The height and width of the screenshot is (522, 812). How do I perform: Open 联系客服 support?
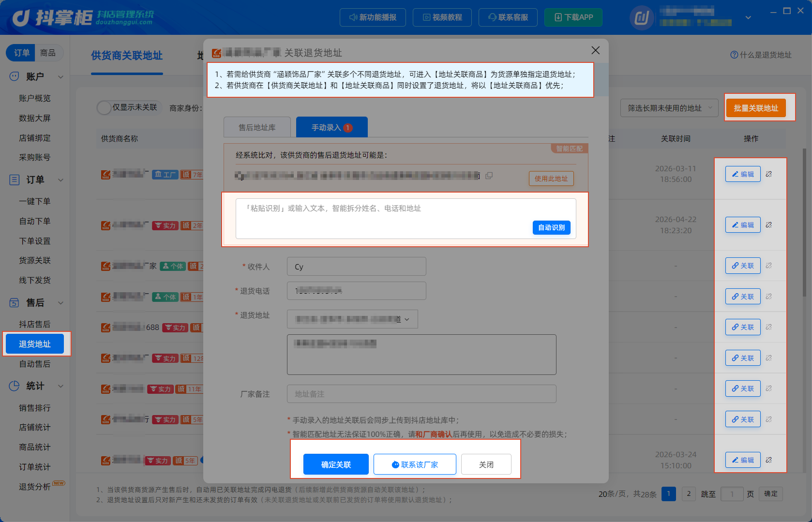click(508, 17)
